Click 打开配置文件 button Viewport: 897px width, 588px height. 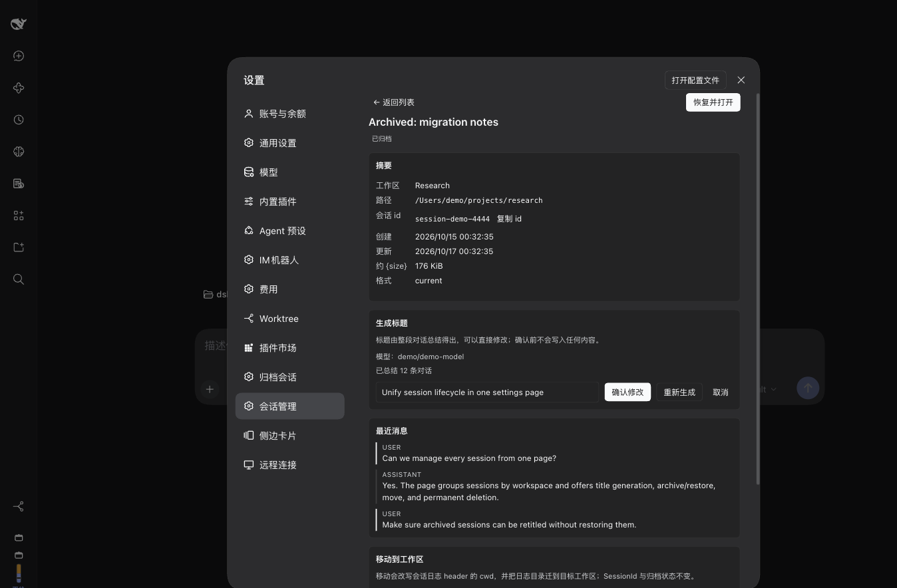coord(695,80)
